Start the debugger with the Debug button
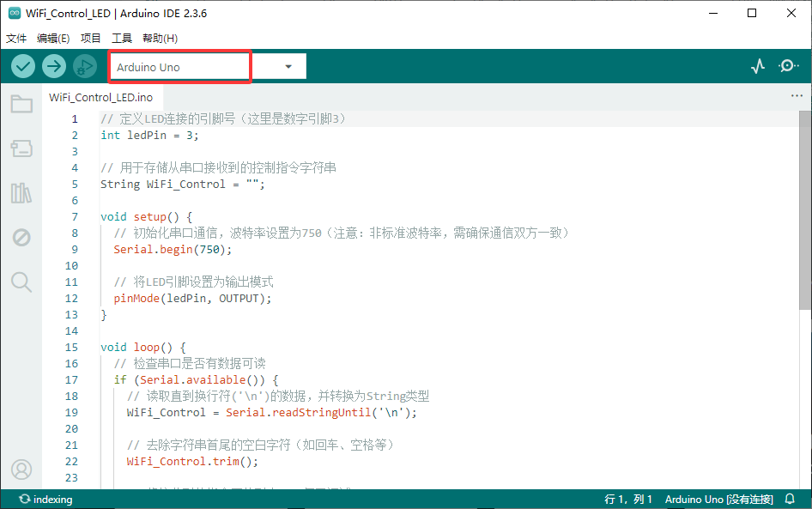 (85, 66)
